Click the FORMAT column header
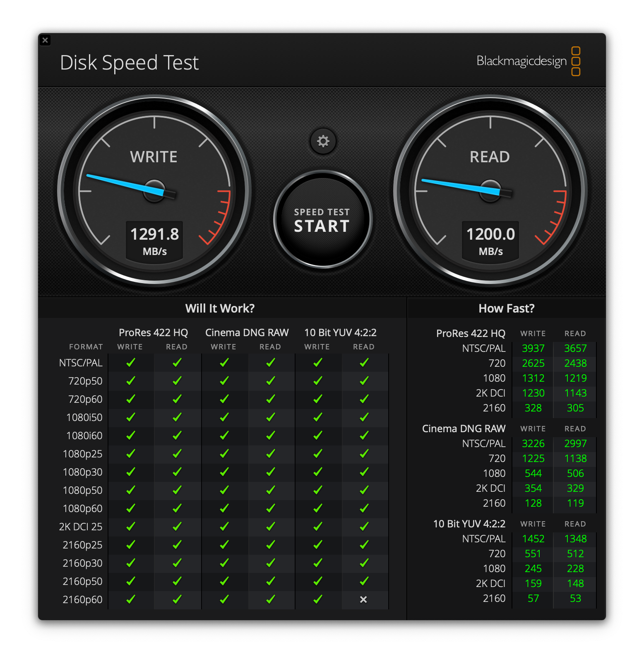This screenshot has width=644, height=664. pyautogui.click(x=86, y=347)
